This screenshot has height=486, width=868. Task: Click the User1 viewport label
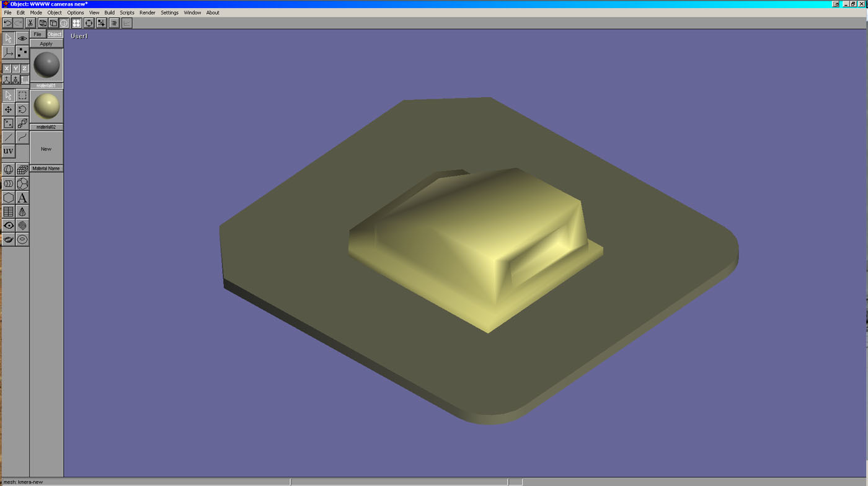[x=79, y=36]
